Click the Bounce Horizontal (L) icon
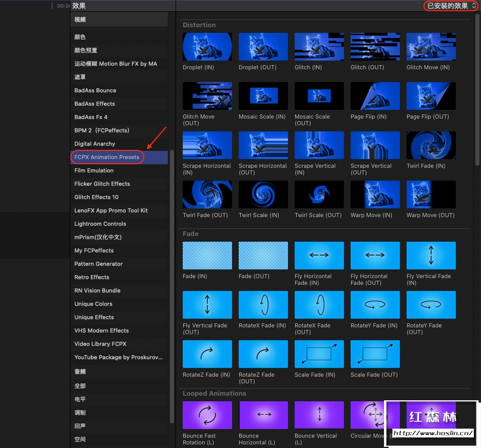Image resolution: width=481 pixels, height=448 pixels. coord(263,415)
